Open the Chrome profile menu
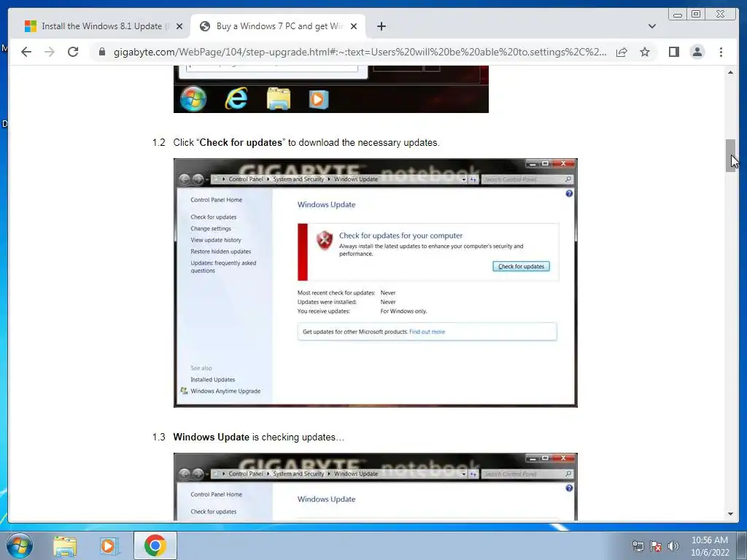This screenshot has height=560, width=747. coord(697,52)
